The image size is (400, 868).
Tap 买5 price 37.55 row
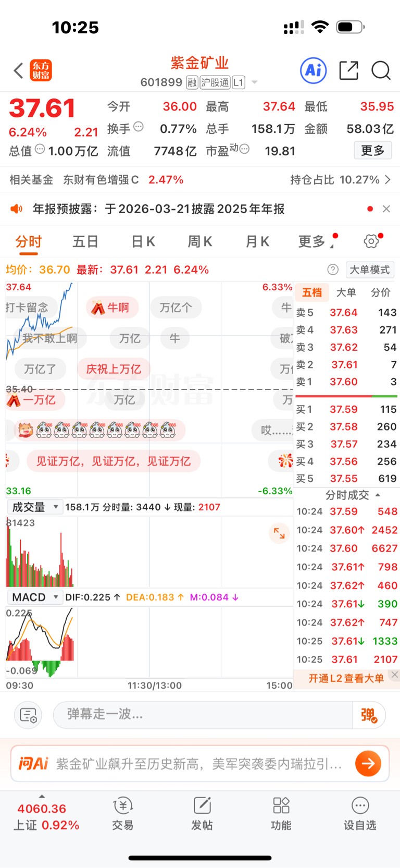pyautogui.click(x=346, y=479)
